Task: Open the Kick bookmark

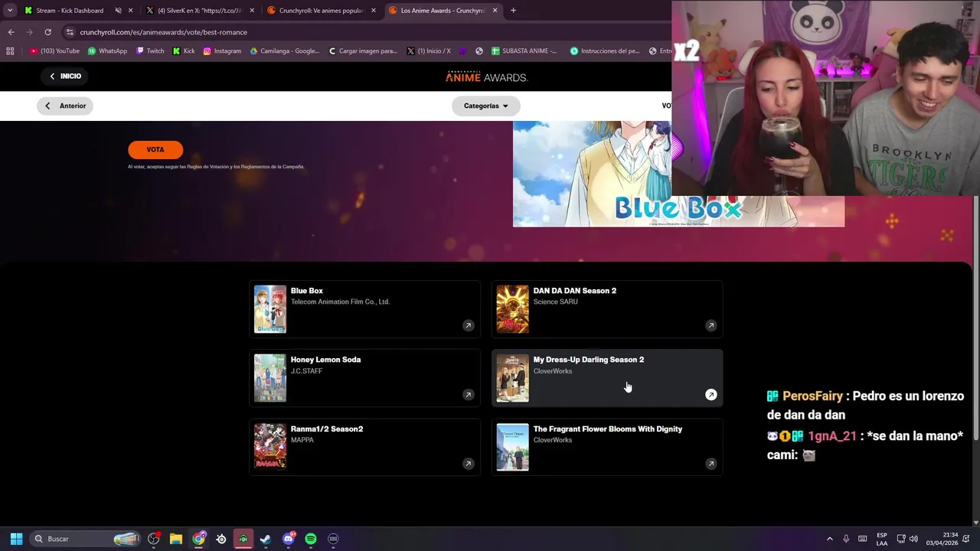Action: pos(184,51)
